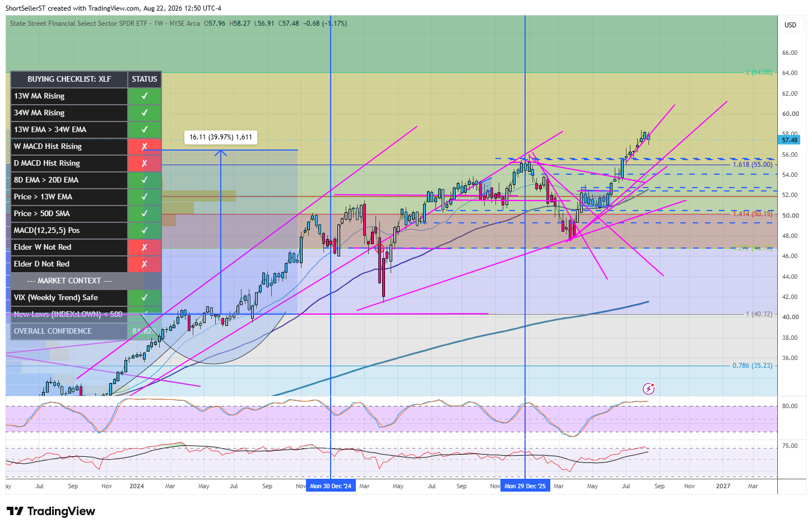Open the USD currency selector
The image size is (812, 528).
[x=790, y=25]
